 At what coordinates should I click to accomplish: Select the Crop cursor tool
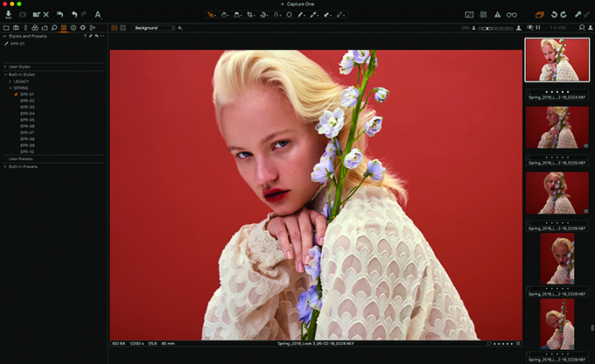click(250, 15)
